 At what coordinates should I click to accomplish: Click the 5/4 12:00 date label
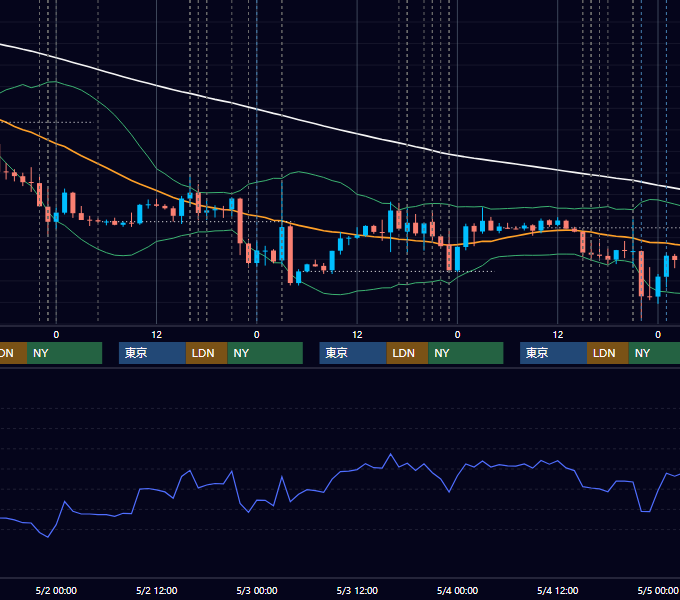click(x=558, y=590)
